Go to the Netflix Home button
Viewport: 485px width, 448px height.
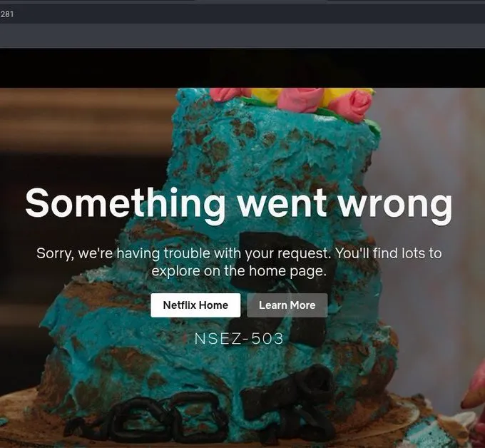click(195, 305)
